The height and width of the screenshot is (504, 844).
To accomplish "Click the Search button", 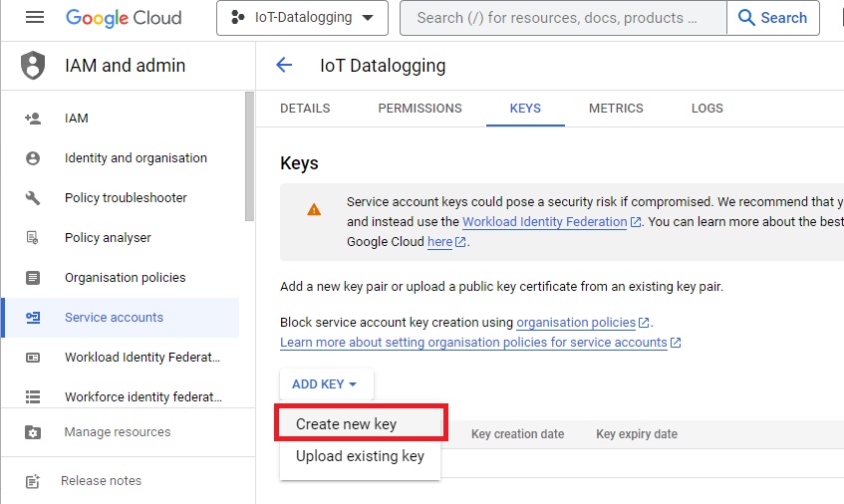I will tap(773, 18).
